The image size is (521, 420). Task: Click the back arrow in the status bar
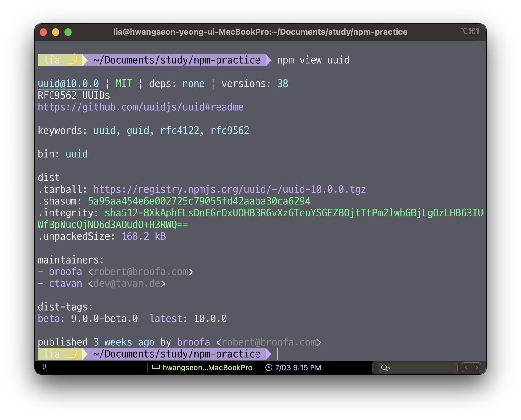coord(467,367)
